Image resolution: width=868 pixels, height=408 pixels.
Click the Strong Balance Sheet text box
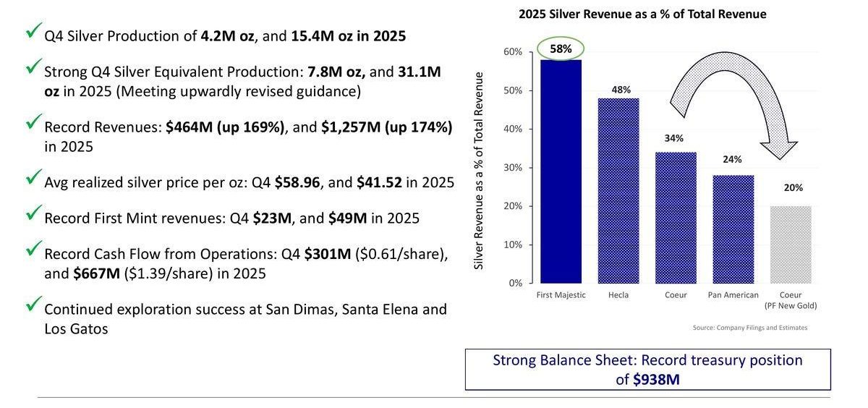[x=647, y=369]
